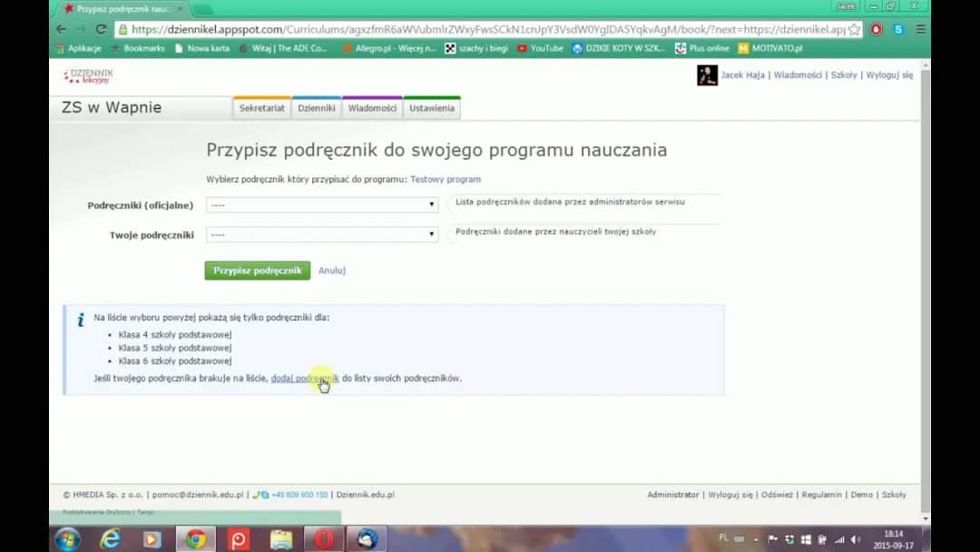The height and width of the screenshot is (552, 980).
Task: Open the Testowy program link
Action: point(445,179)
